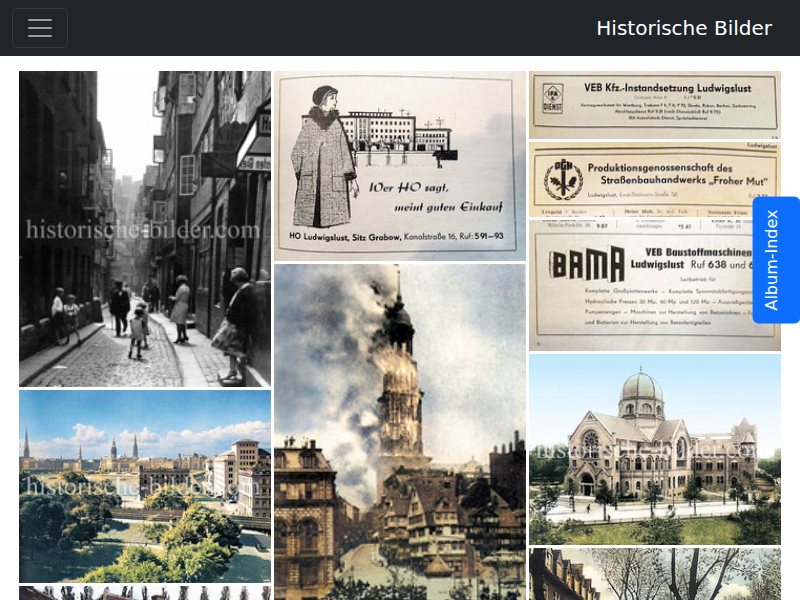Screen dimensions: 800x600
Task: View the HO Ludwigslust coat advertisement
Action: 399,166
